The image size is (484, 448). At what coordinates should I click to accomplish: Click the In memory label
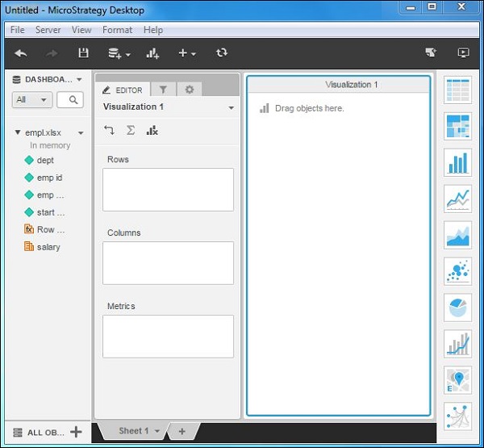(x=50, y=145)
